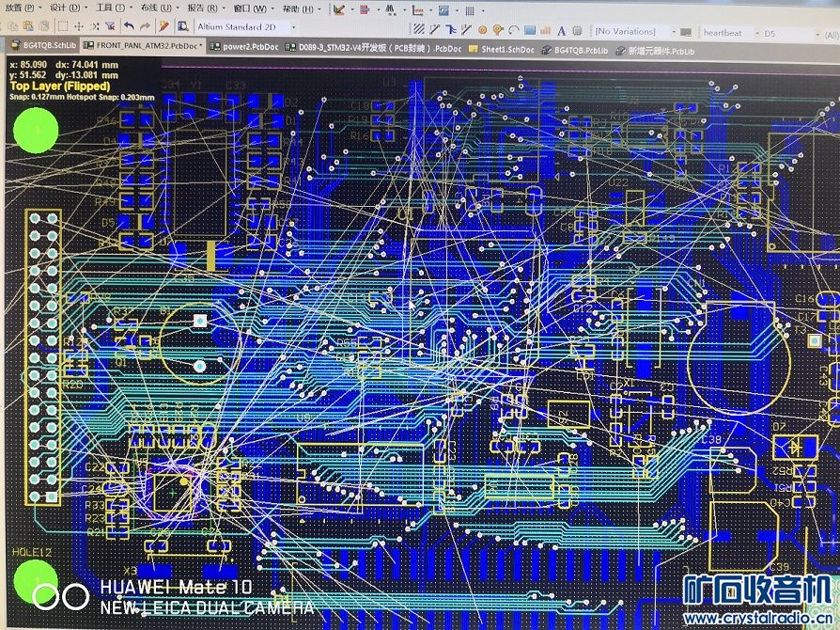Viewport: 840px width, 630px height.
Task: Click the Cross Probe icon
Action: pyautogui.click(x=164, y=25)
